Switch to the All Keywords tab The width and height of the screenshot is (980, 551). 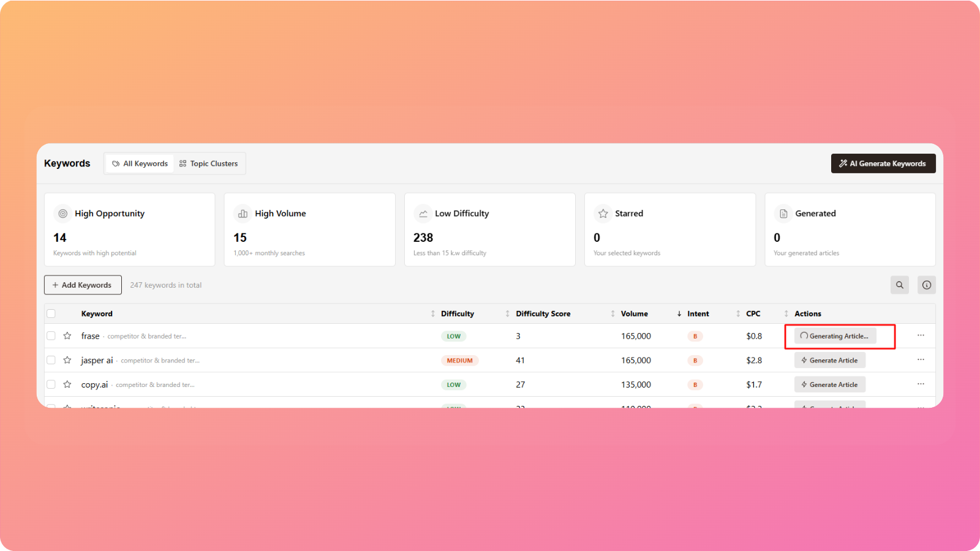pos(140,163)
